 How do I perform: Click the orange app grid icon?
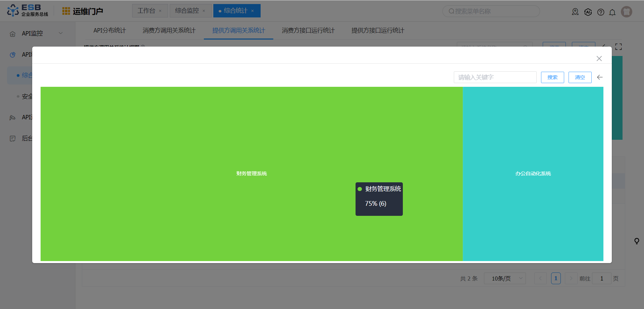click(x=66, y=11)
